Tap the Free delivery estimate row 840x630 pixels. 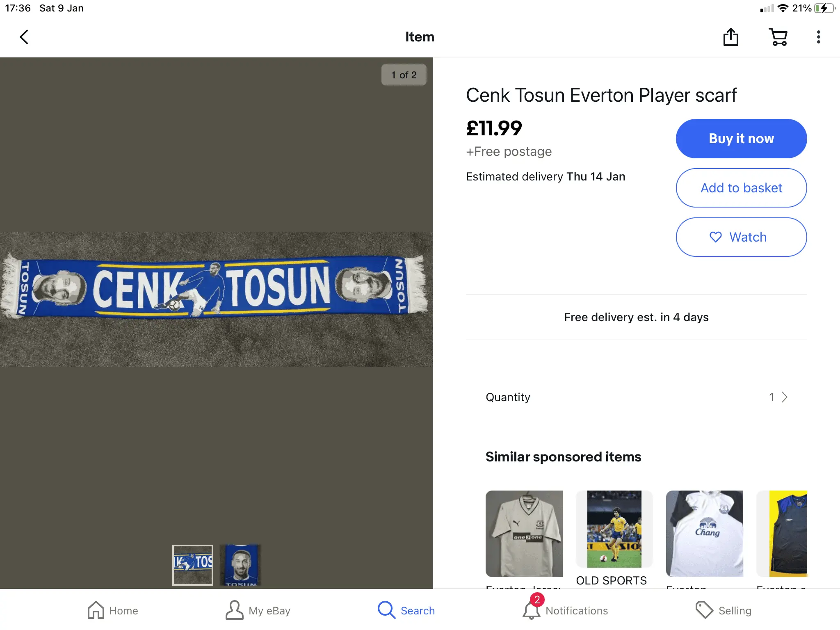[x=636, y=317]
